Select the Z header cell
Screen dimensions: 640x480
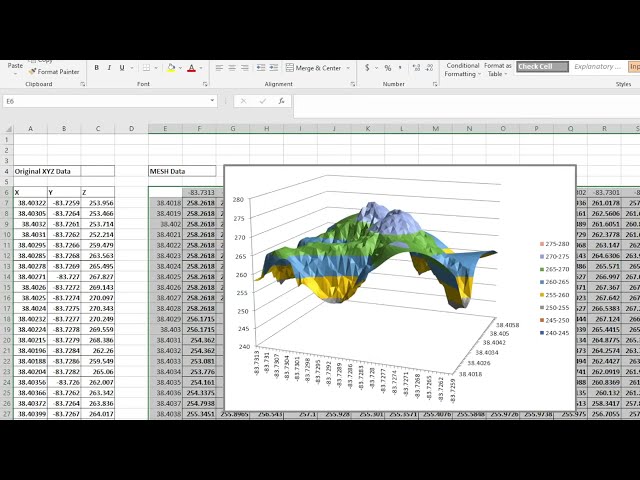pos(98,192)
